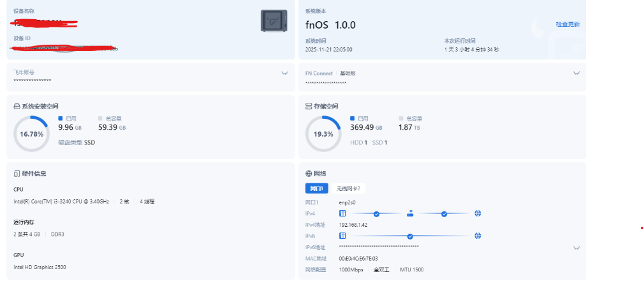Click the 基础版 label next to FN Connect
Screen dimensions: 644x304
[348, 73]
